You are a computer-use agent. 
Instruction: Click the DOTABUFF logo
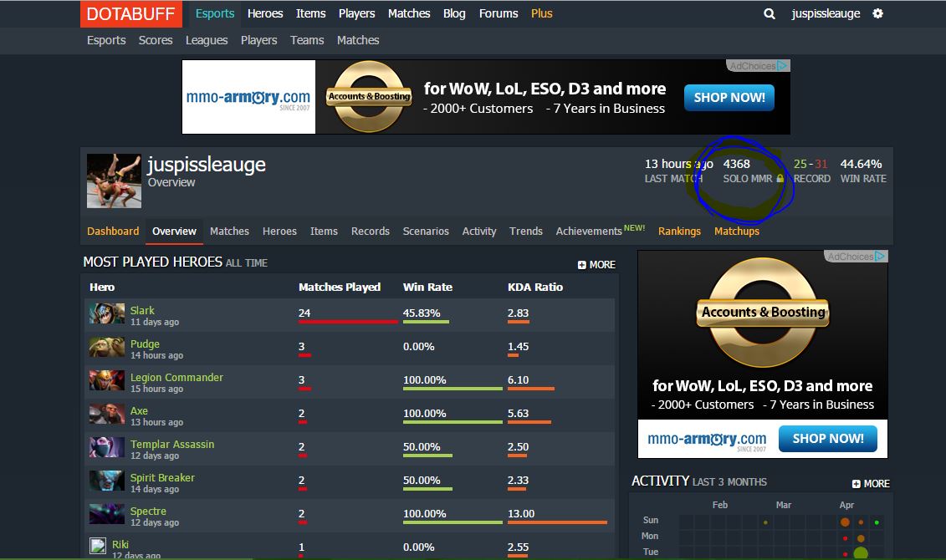pyautogui.click(x=131, y=14)
